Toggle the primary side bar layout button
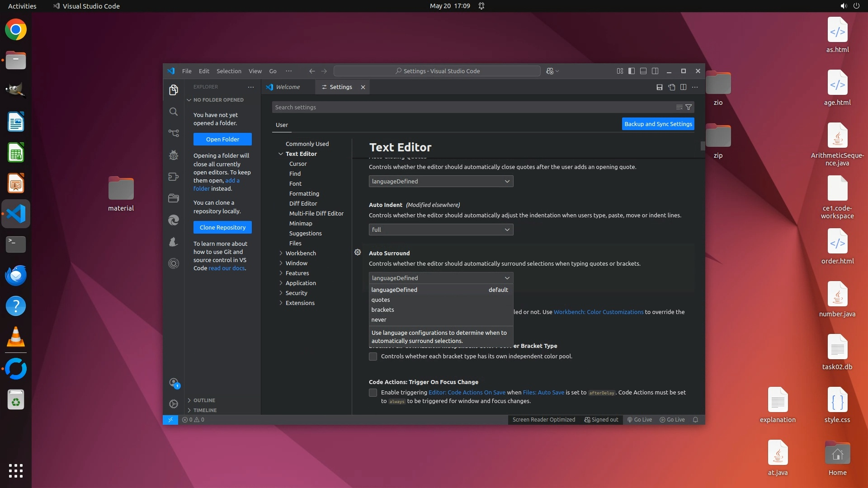Image resolution: width=868 pixels, height=488 pixels. click(632, 71)
